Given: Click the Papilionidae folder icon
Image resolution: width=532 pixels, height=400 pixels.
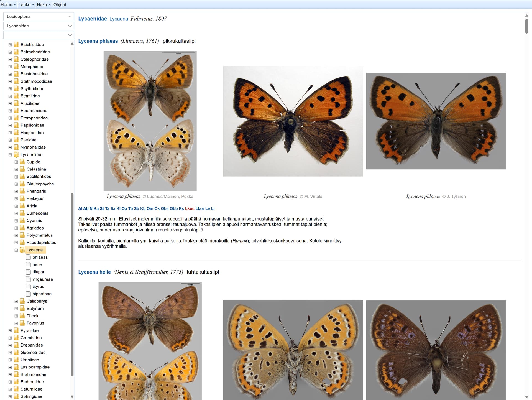Looking at the screenshot, I should [x=17, y=125].
